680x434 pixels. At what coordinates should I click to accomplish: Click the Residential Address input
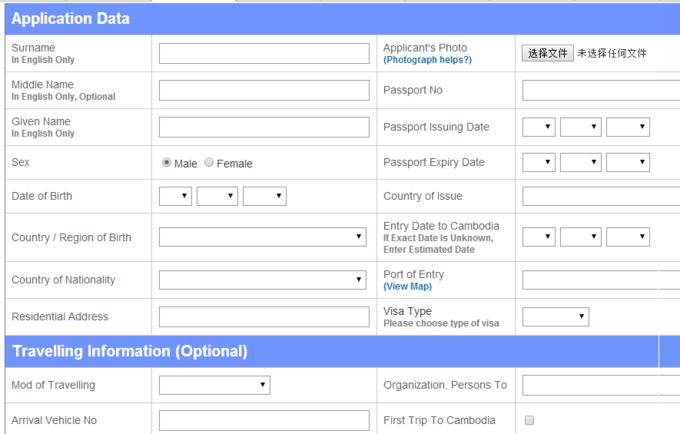263,317
